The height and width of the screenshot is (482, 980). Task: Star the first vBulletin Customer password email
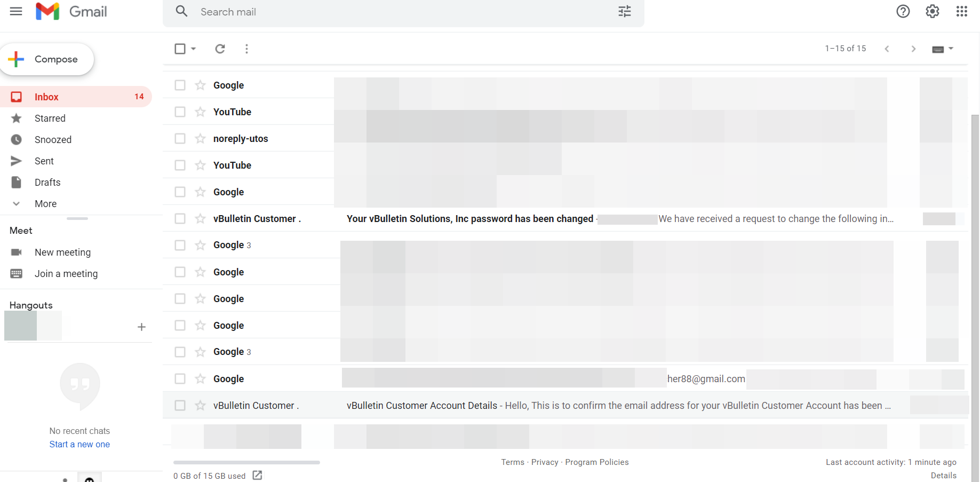(200, 218)
